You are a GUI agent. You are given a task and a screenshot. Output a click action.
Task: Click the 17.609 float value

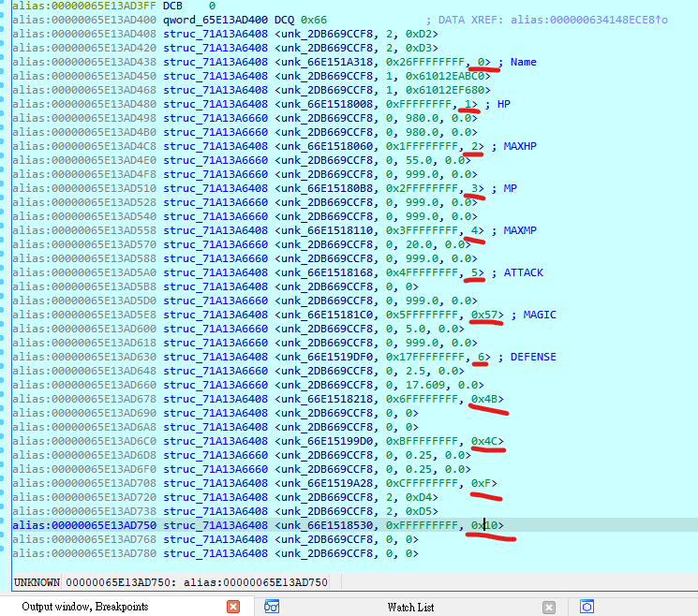tap(424, 385)
